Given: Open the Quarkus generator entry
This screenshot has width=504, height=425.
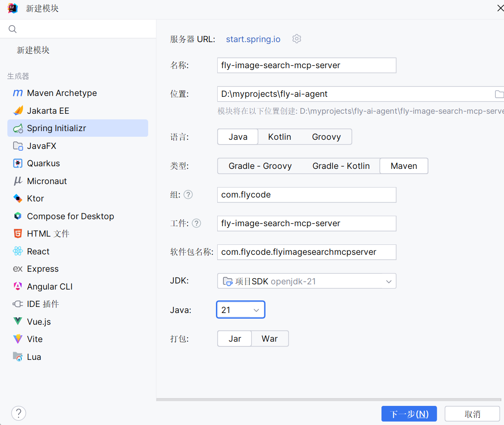Looking at the screenshot, I should (77, 164).
